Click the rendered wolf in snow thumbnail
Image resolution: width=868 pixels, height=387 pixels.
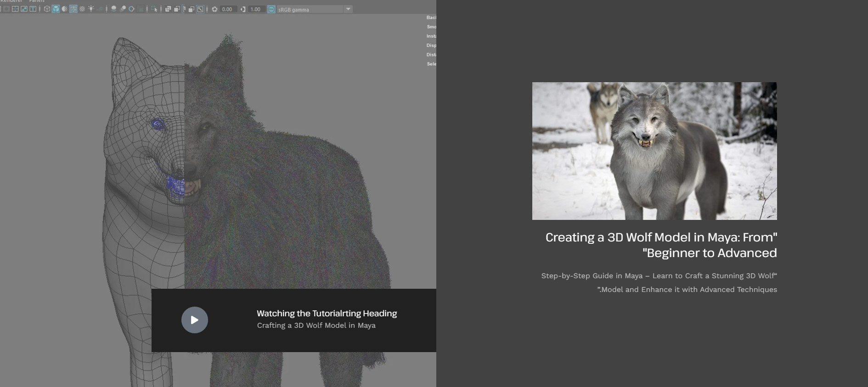(654, 151)
